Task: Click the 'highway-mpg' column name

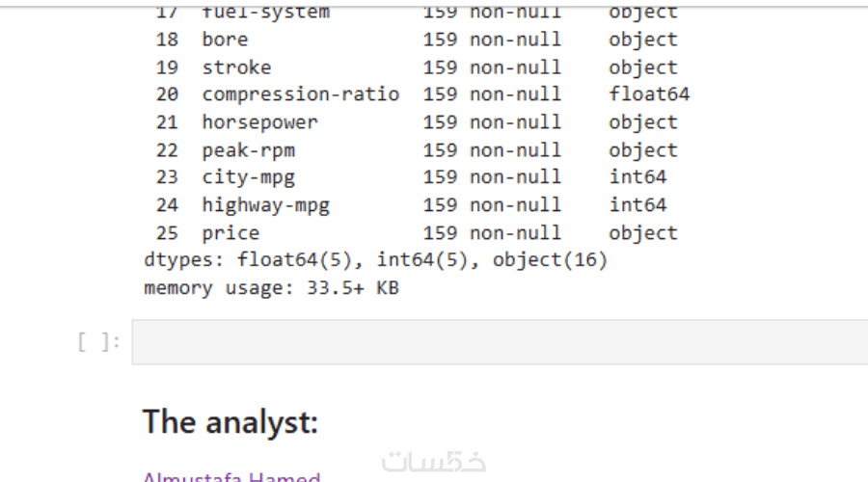Action: point(259,204)
